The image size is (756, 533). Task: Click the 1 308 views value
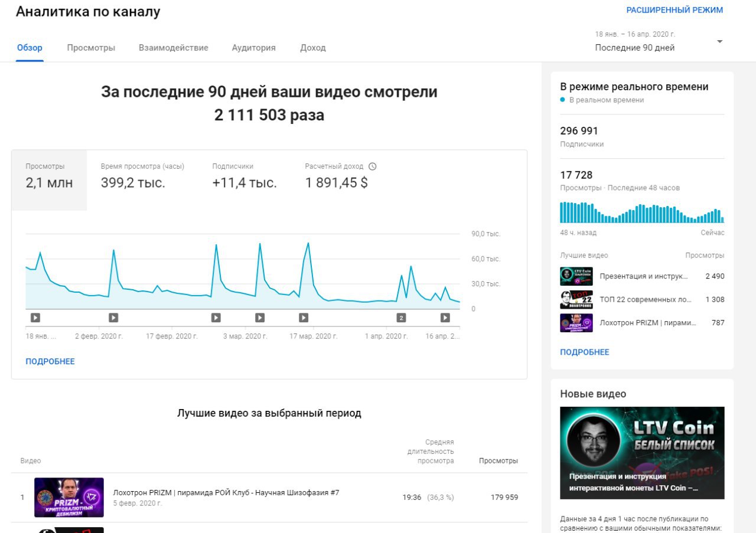tap(715, 299)
